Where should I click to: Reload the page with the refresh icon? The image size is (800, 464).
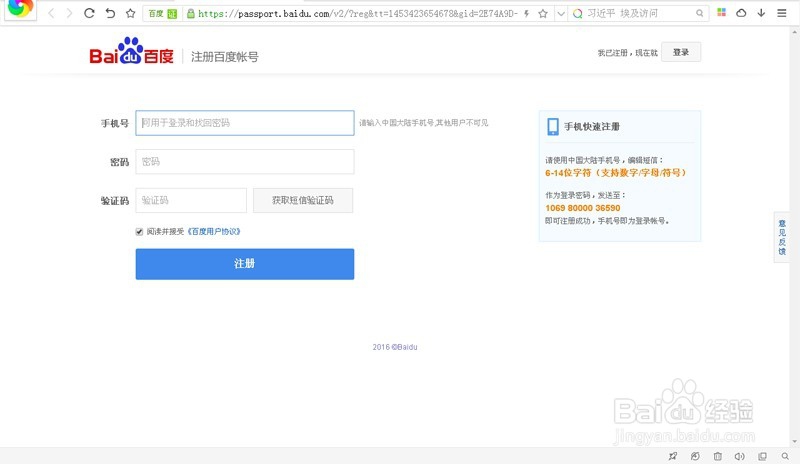(89, 13)
